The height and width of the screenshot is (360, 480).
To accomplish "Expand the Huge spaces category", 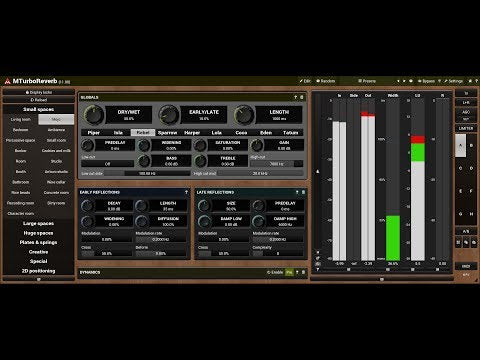I will (x=38, y=233).
